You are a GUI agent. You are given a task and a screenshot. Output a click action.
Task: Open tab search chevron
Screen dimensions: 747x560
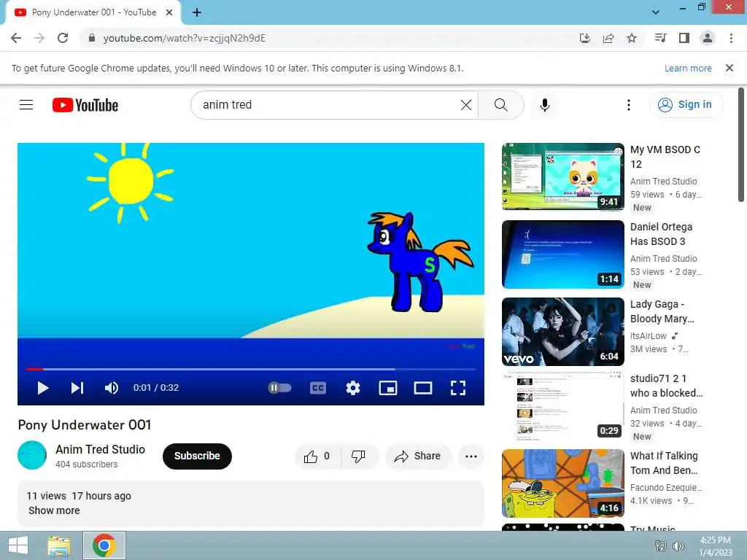656,12
